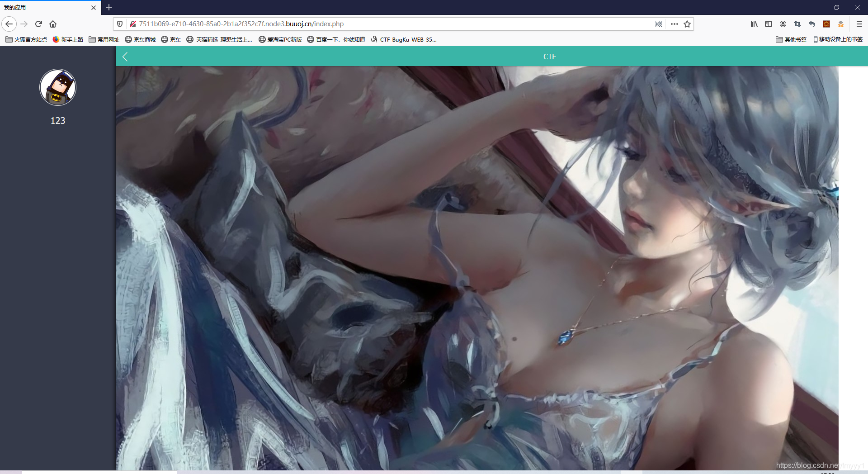Open the orange extension icon
The width and height of the screenshot is (868, 474).
click(826, 24)
